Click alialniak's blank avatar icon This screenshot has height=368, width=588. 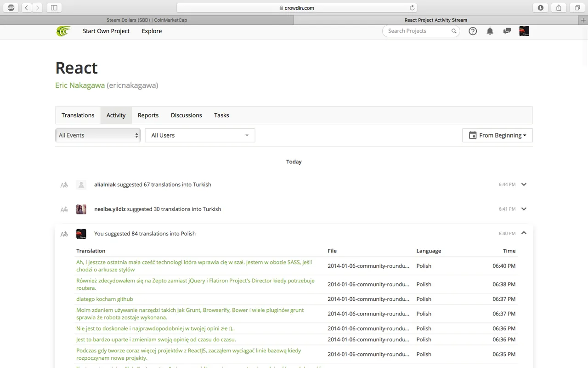81,184
